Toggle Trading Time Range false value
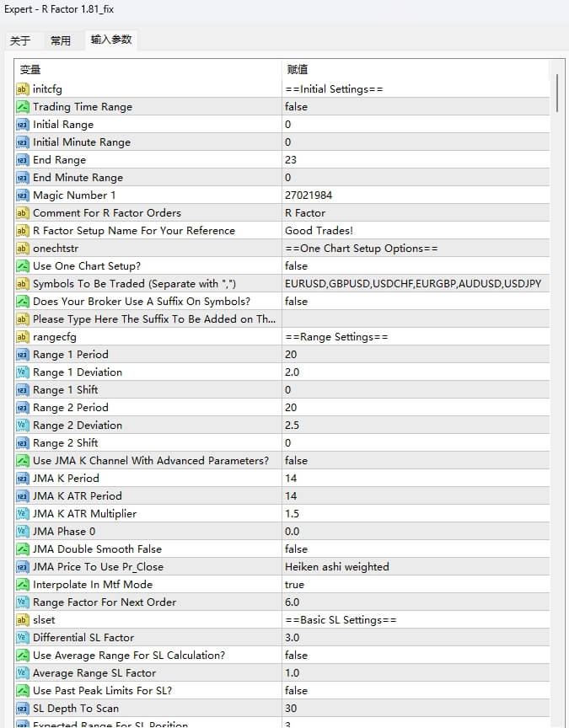 pos(416,107)
